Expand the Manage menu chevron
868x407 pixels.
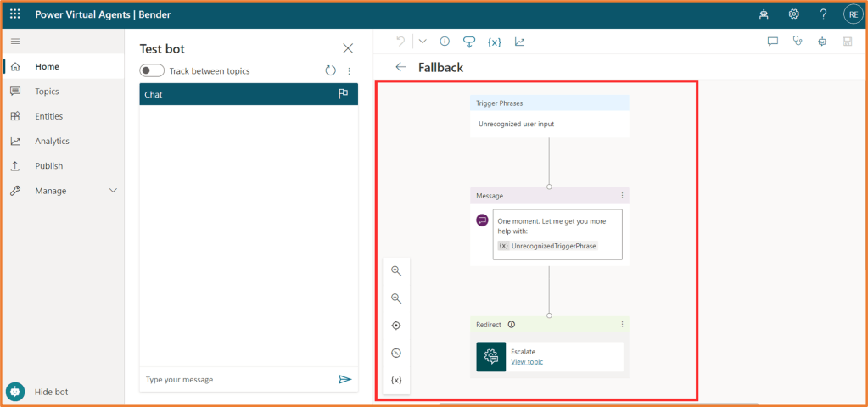(114, 191)
